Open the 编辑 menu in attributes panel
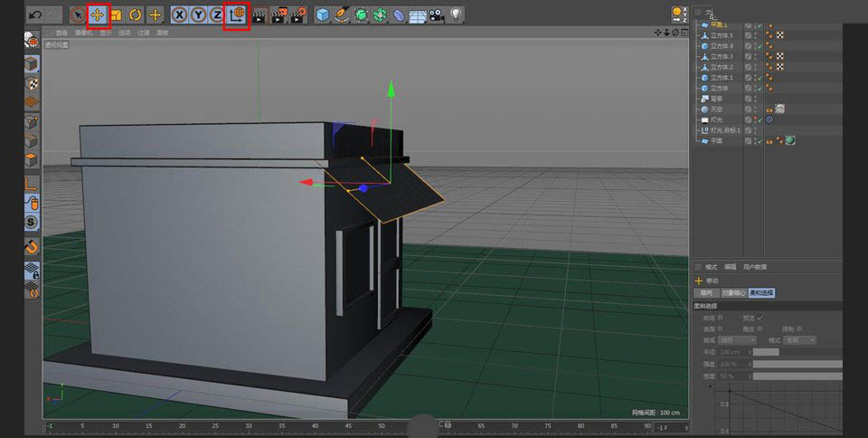The image size is (868, 438). (730, 267)
